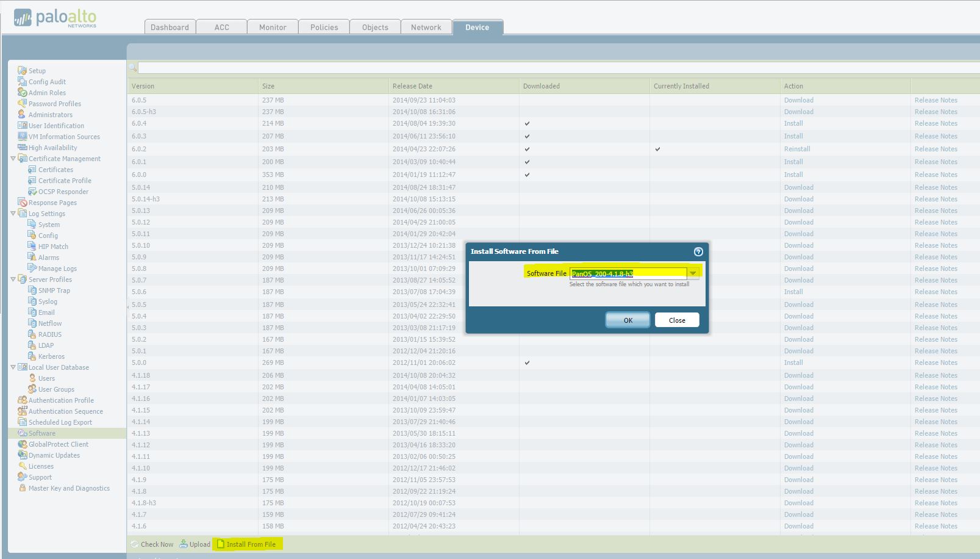Click the SNMP Trap icon
This screenshot has width=980, height=559.
tap(32, 290)
